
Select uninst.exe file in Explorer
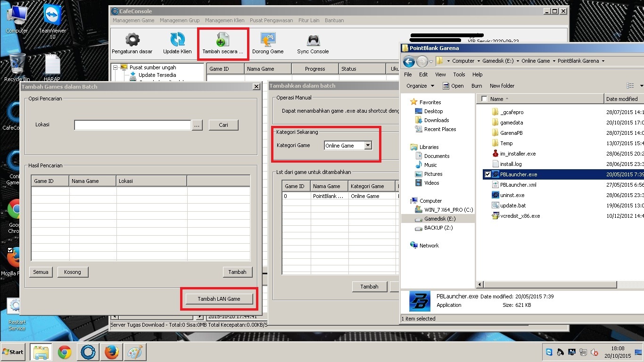pyautogui.click(x=512, y=195)
